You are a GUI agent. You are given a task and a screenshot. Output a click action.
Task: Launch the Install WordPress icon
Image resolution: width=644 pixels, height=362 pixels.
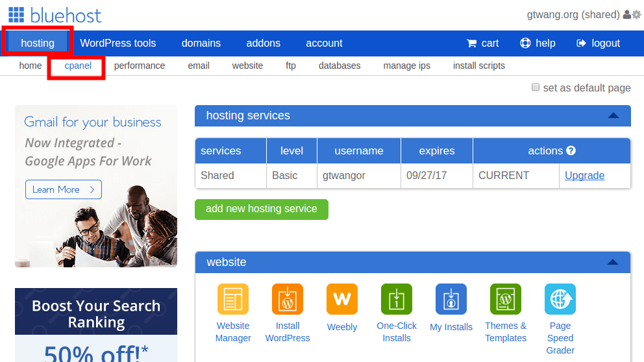coord(288,299)
